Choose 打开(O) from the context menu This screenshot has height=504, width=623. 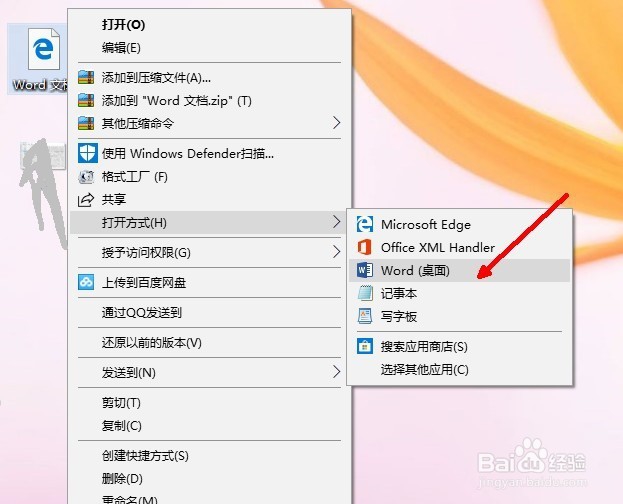[209, 25]
